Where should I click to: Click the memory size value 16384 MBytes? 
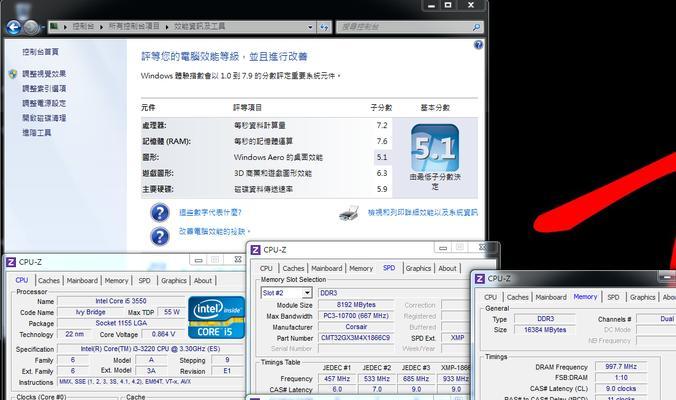click(545, 330)
